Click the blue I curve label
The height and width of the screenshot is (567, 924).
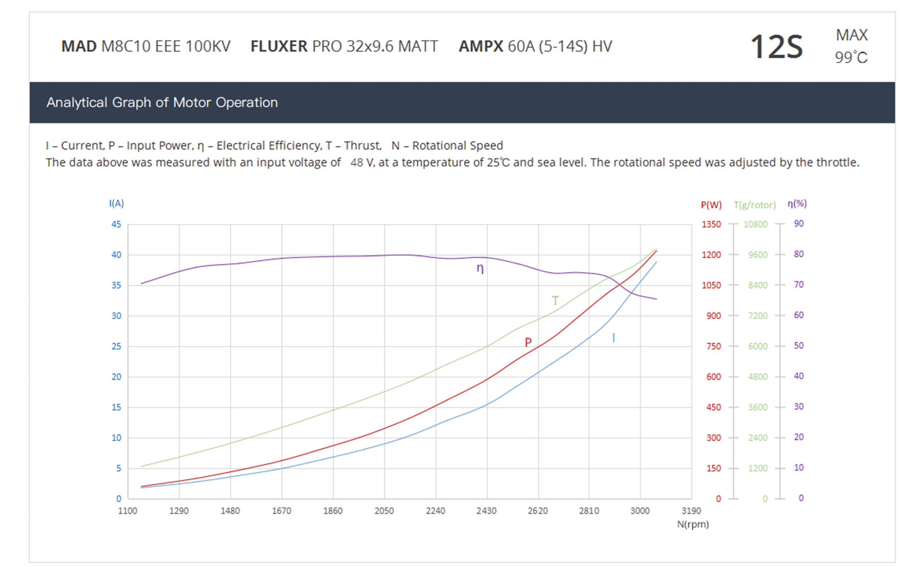pyautogui.click(x=614, y=338)
